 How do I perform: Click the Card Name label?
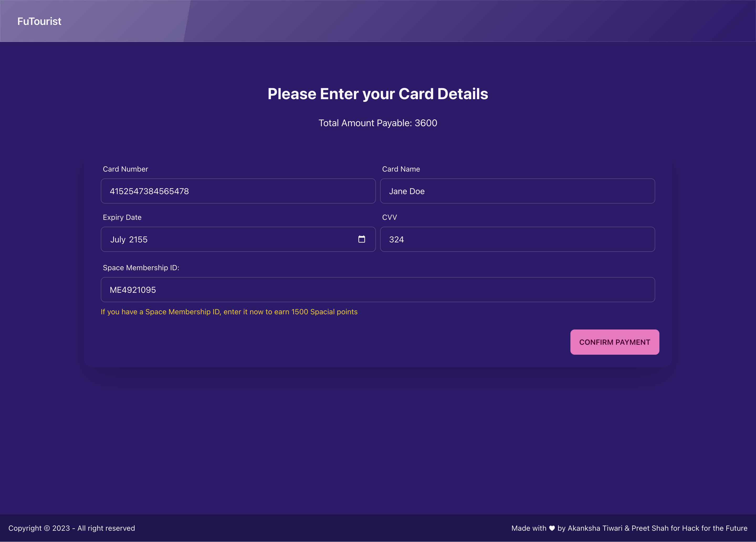click(x=401, y=169)
